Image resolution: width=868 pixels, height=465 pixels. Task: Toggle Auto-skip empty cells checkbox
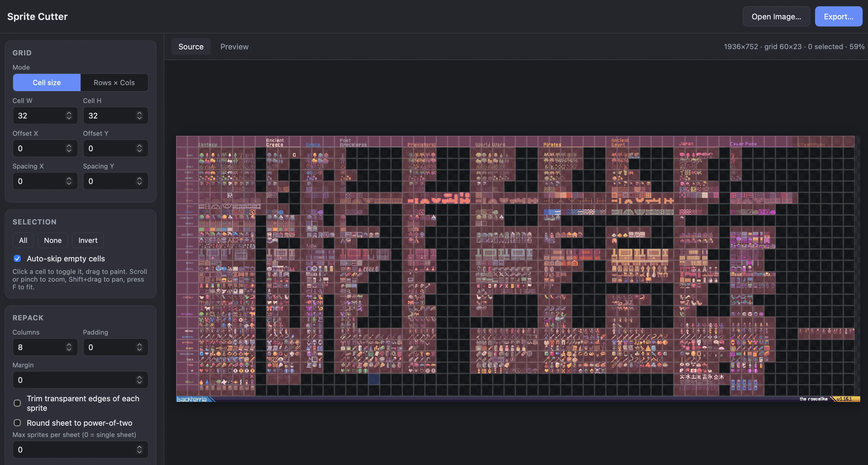tap(17, 259)
